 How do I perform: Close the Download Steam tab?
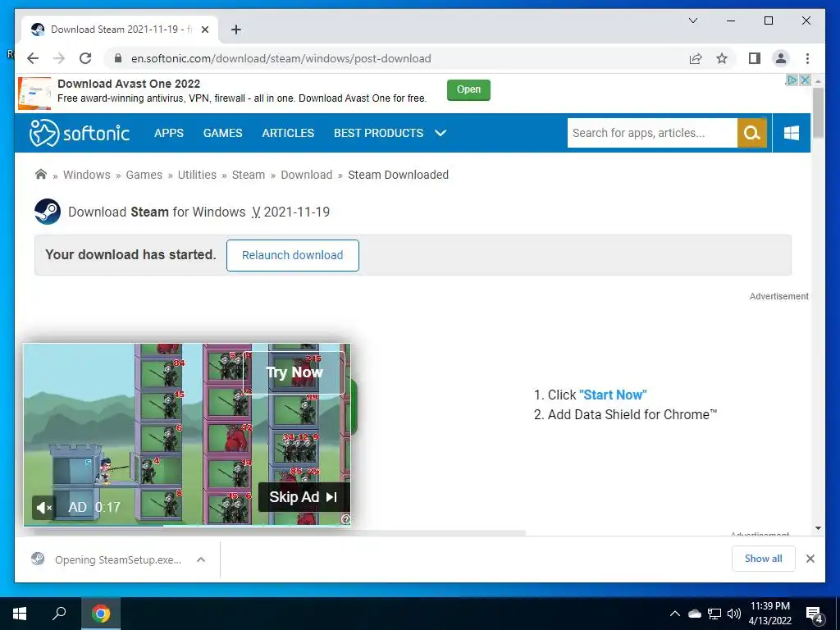click(204, 30)
